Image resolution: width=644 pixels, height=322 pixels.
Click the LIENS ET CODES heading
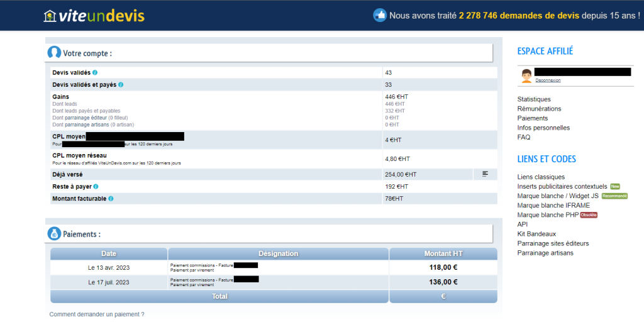point(547,159)
